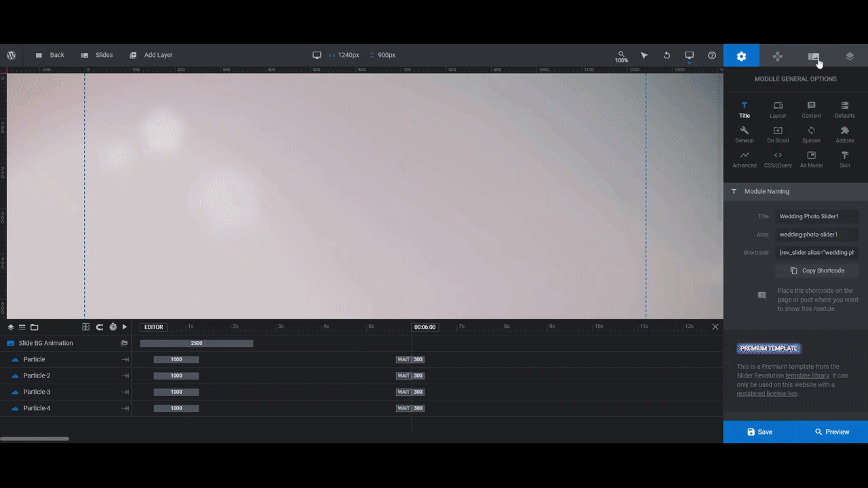Viewport: 868px width, 488px height.
Task: Click the WAIT 300 block on Particle-4 row
Action: tap(410, 408)
